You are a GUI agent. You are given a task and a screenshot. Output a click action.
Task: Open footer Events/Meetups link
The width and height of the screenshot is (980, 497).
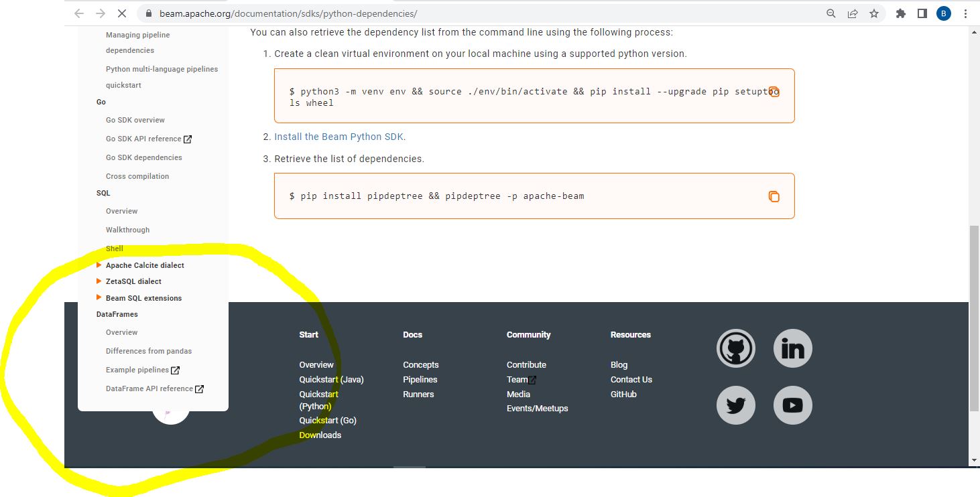click(538, 409)
